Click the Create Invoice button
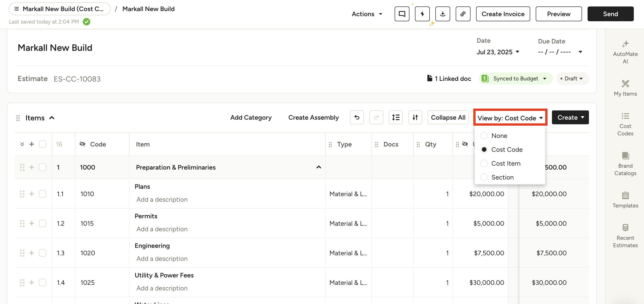The height and width of the screenshot is (304, 644). [x=503, y=14]
